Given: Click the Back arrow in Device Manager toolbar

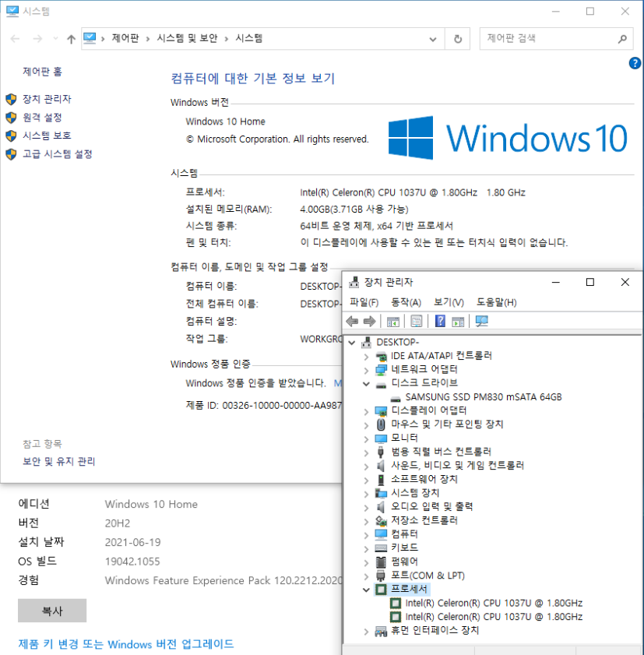Looking at the screenshot, I should pyautogui.click(x=353, y=321).
